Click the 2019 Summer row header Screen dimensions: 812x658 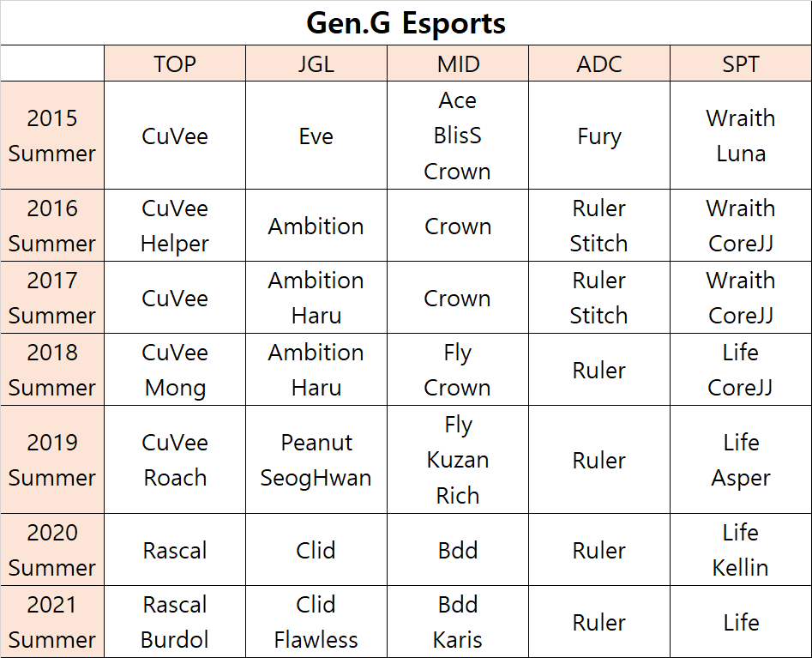[x=52, y=460]
